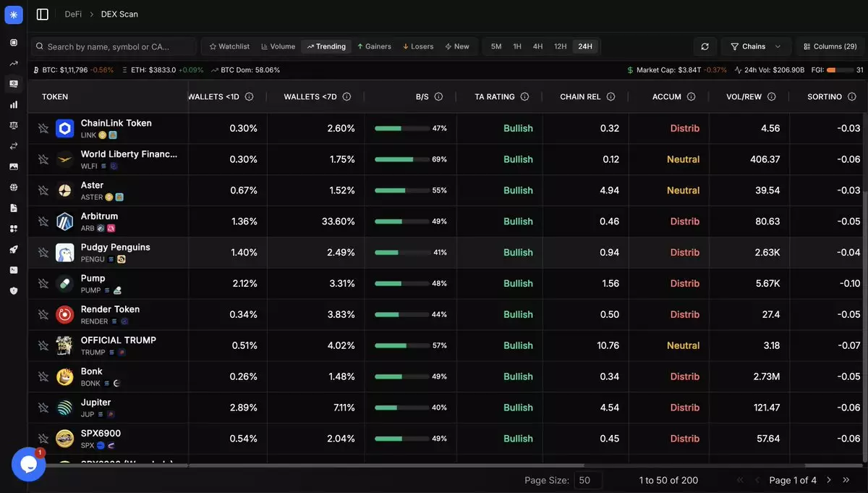
Task: Open the chat support bubble
Action: coord(29,464)
